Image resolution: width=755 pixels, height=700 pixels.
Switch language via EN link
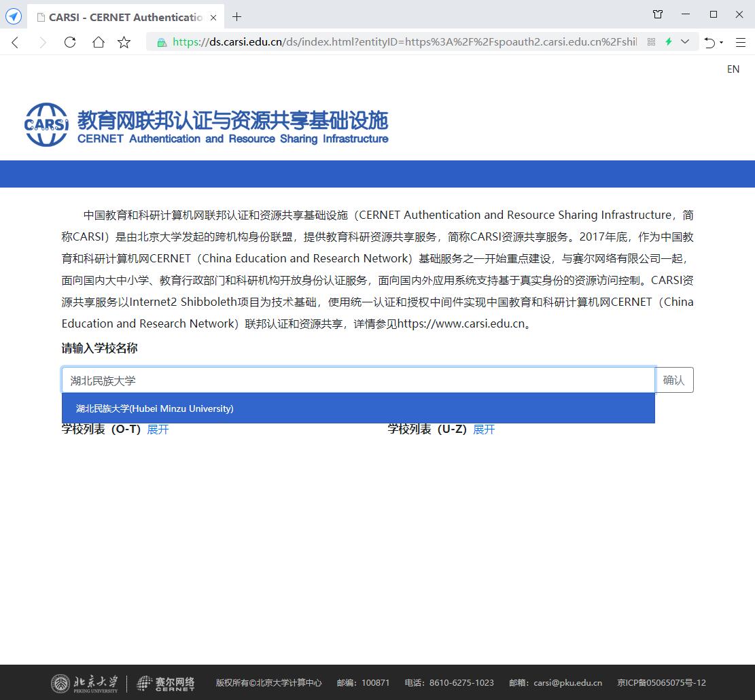(733, 69)
